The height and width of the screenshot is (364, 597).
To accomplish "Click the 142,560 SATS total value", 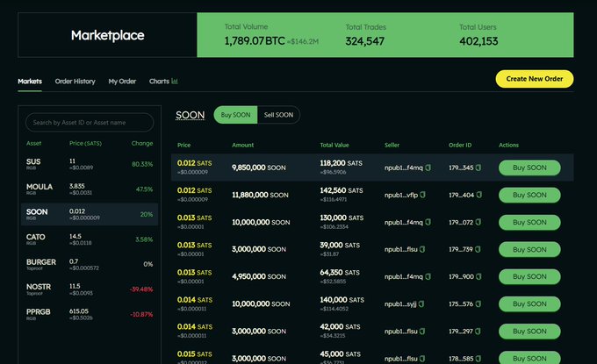I will (x=342, y=190).
